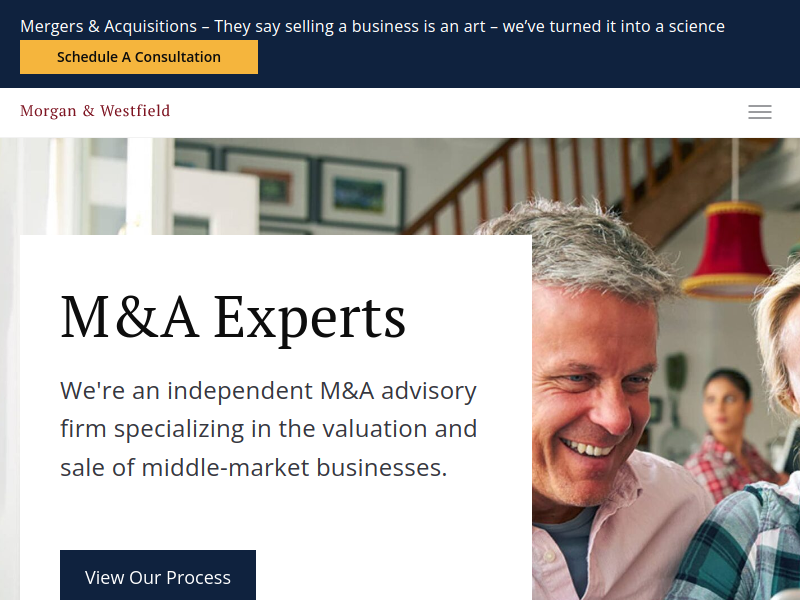This screenshot has height=600, width=800.
Task: Go to View Our Process
Action: (x=158, y=577)
